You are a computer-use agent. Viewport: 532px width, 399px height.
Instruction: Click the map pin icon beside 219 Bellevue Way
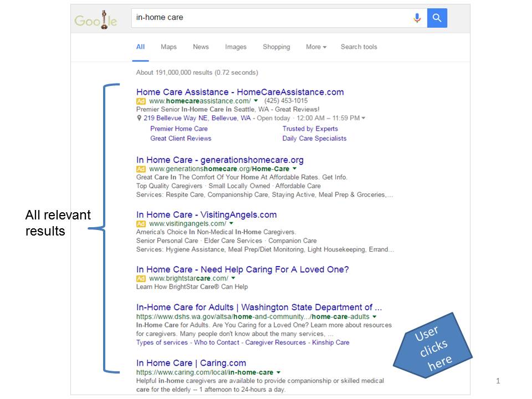pos(139,118)
